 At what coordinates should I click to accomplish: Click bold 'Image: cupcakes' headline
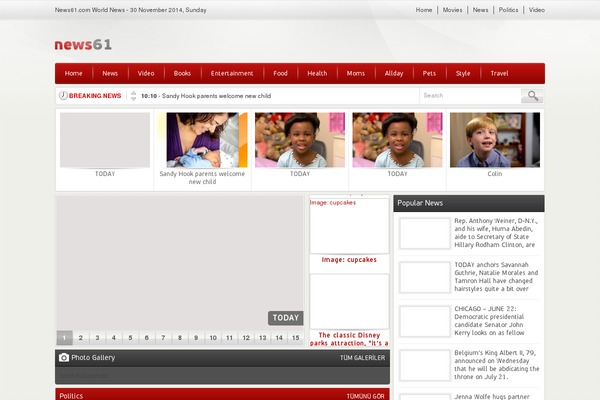(x=349, y=260)
